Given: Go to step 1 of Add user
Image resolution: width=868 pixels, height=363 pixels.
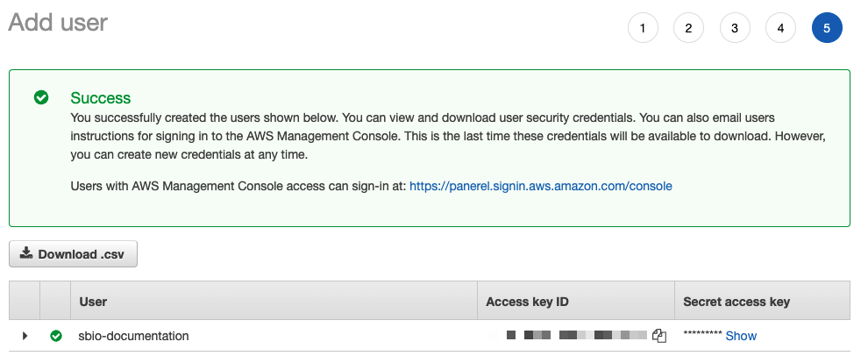Looking at the screenshot, I should [x=643, y=28].
